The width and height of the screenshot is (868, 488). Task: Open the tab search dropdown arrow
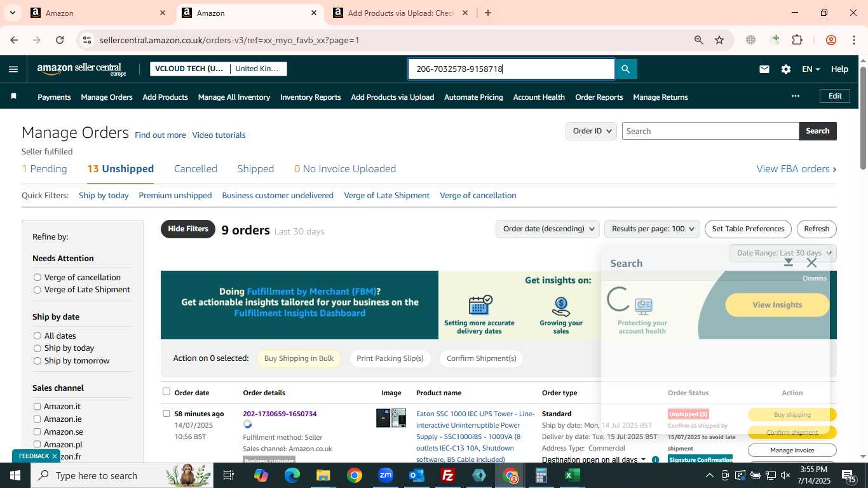(12, 13)
